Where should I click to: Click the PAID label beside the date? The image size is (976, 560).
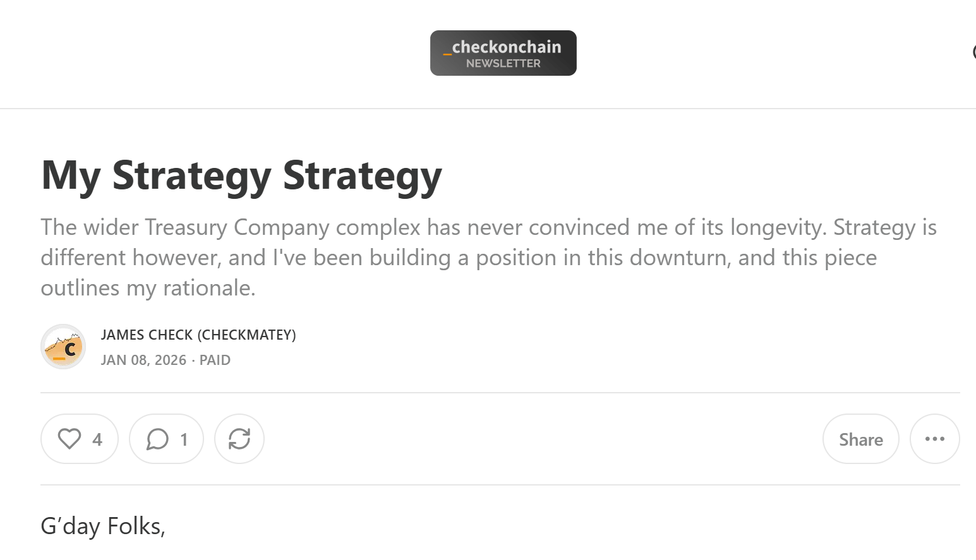pyautogui.click(x=215, y=360)
